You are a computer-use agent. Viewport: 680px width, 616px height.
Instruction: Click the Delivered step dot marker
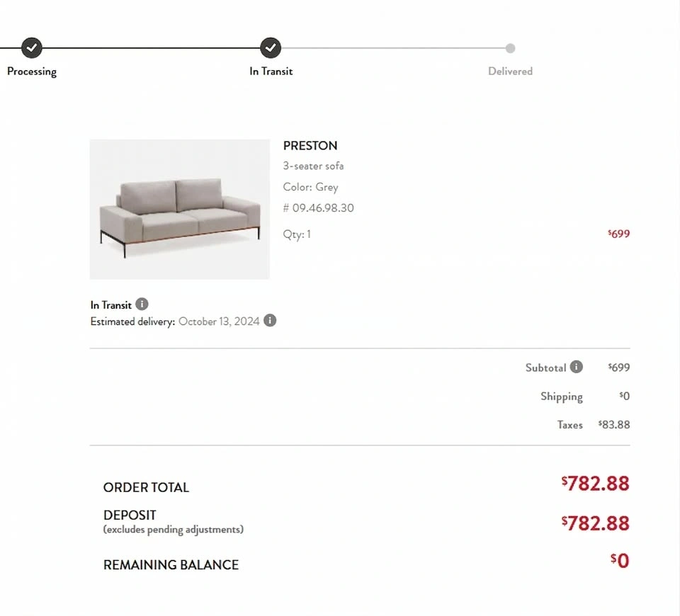(x=510, y=48)
